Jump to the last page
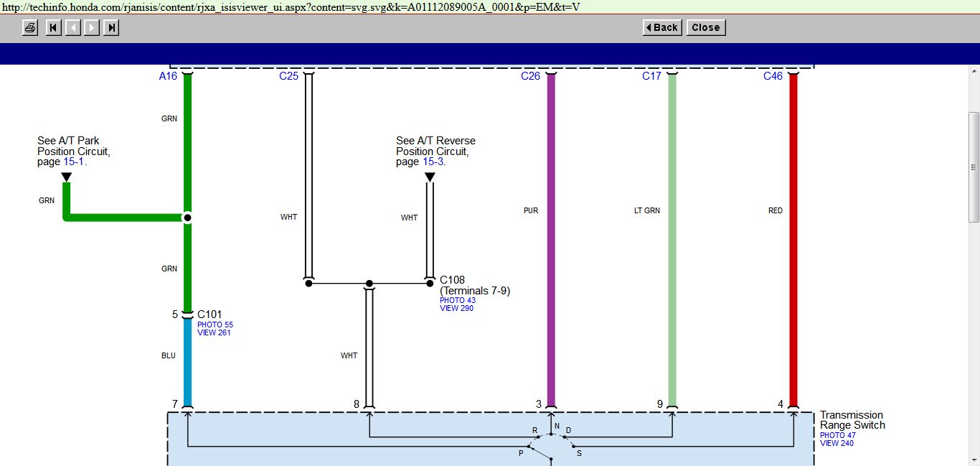The height and width of the screenshot is (466, 980). click(111, 28)
